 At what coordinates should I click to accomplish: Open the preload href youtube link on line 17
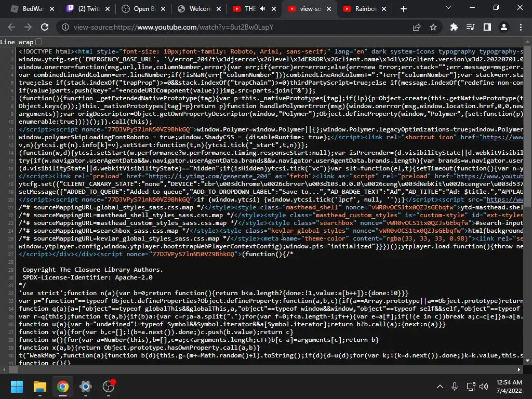pyautogui.click(x=490, y=176)
